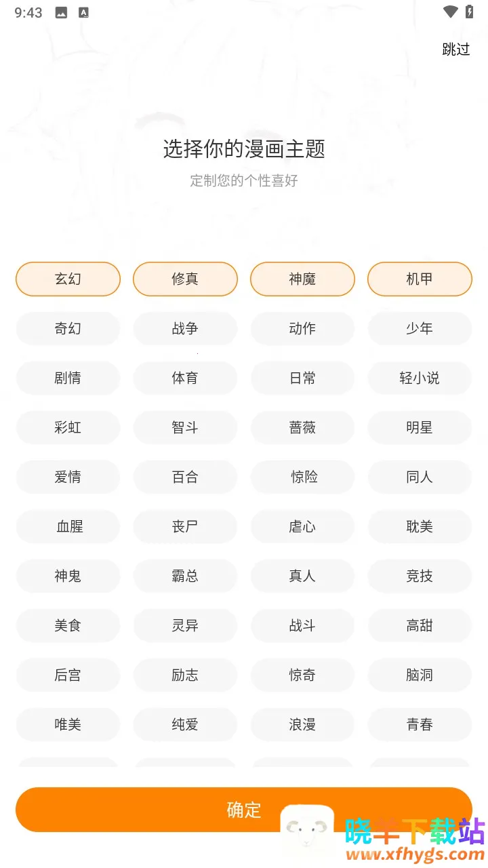Select the 奇幻 theme
This screenshot has height=868, width=488.
click(x=68, y=328)
